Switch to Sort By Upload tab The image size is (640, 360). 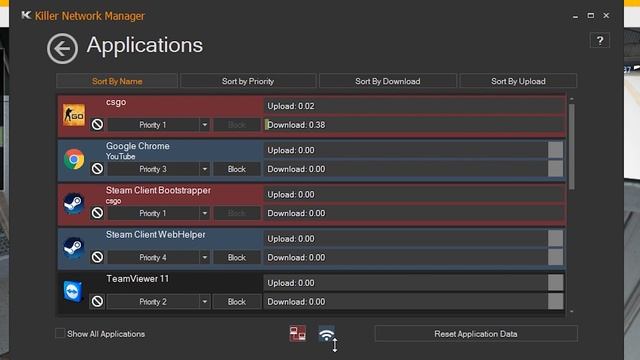[518, 81]
